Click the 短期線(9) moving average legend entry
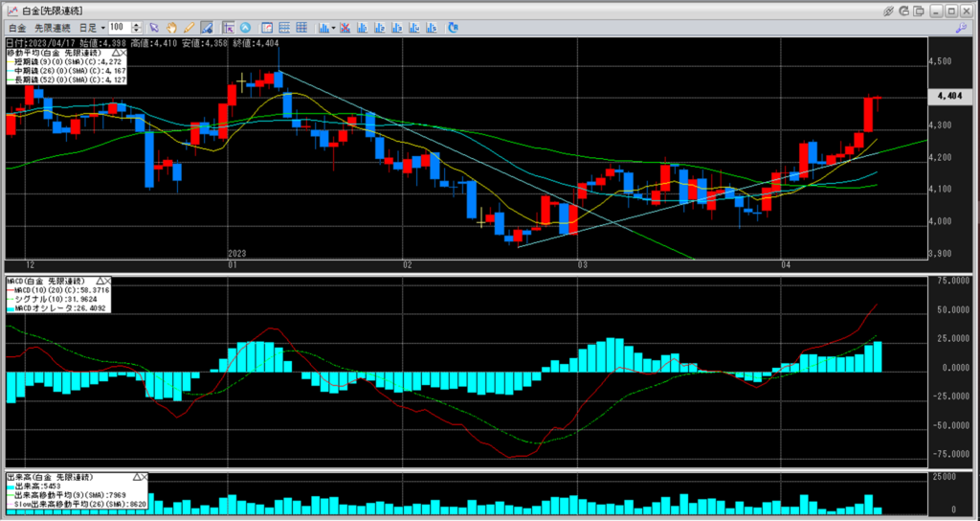Screen dimensions: 980x521 click(x=66, y=62)
